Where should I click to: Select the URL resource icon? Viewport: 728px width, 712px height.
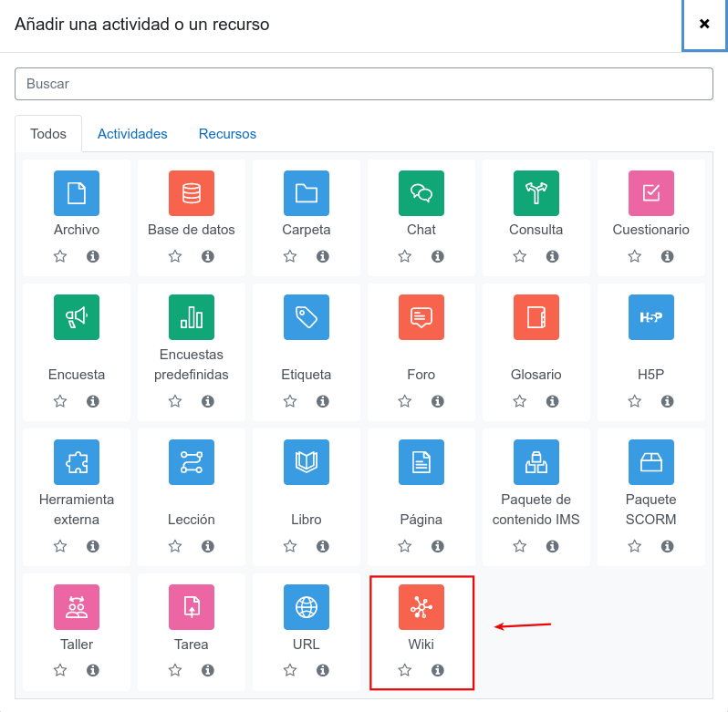(x=307, y=607)
